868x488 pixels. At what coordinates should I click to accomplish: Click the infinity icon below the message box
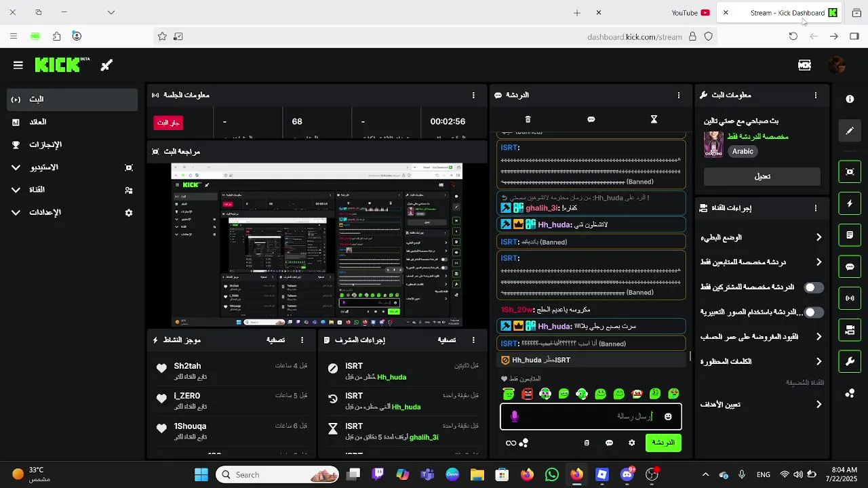(x=511, y=443)
